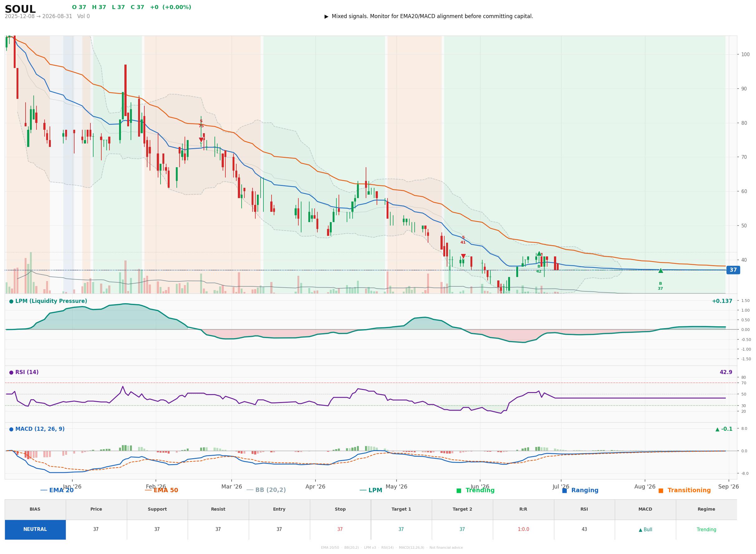This screenshot has height=554, width=756.
Task: Click the 100 price axis label
Action: pyautogui.click(x=745, y=54)
